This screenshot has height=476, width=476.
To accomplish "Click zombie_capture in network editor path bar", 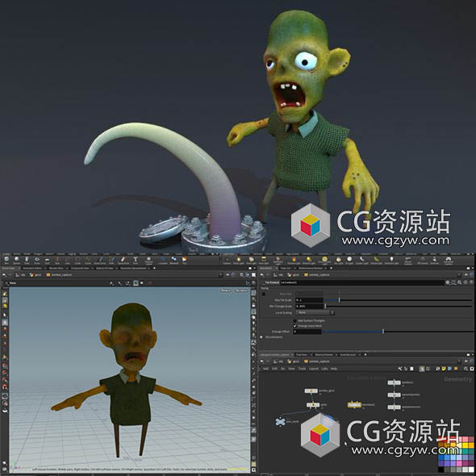I will (x=317, y=361).
